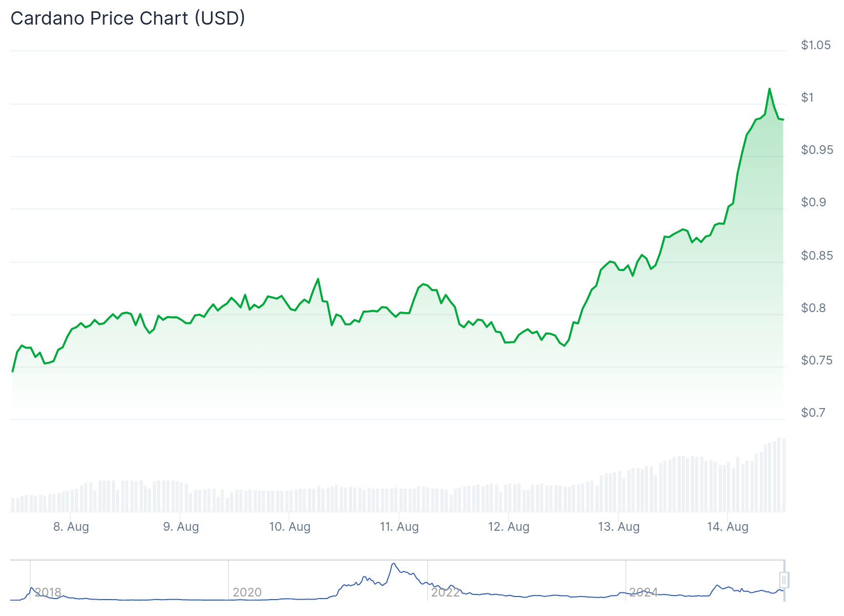Click the '9. Aug' date label
Viewport: 844px width, 616px height.
181,527
